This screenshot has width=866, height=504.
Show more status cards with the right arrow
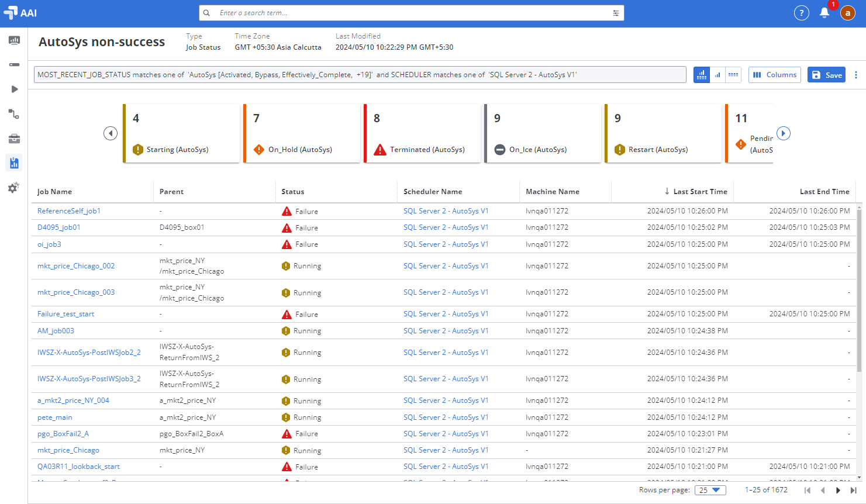784,133
